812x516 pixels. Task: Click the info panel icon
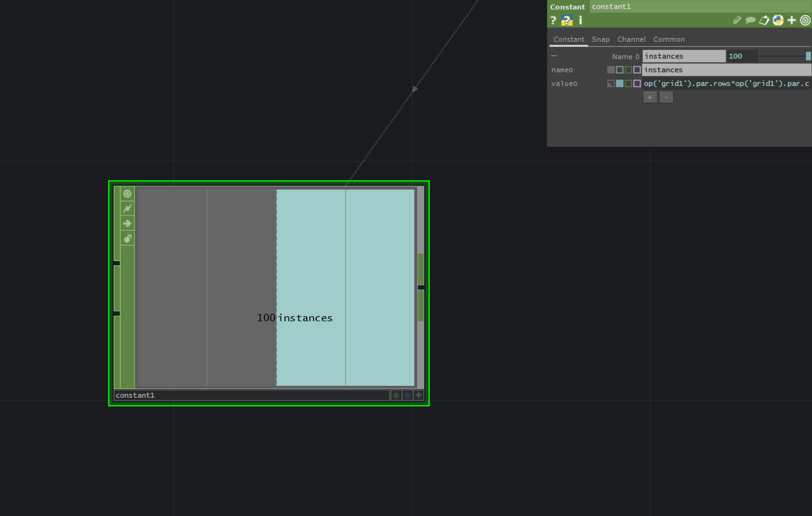click(x=579, y=21)
